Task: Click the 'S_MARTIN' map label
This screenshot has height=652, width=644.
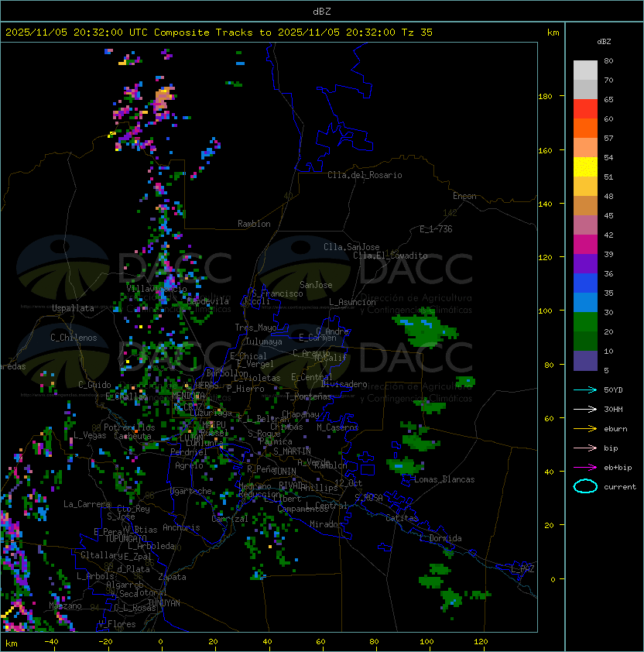Action: (292, 451)
